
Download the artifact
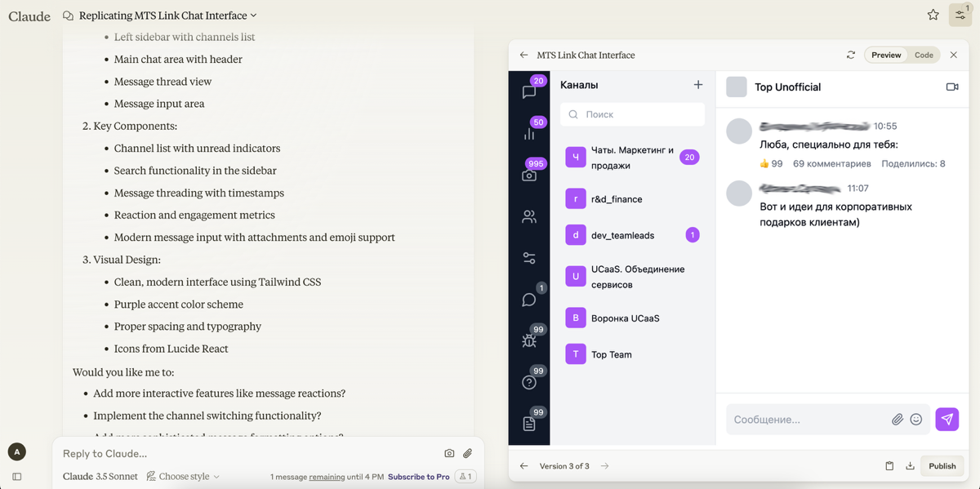pos(910,466)
